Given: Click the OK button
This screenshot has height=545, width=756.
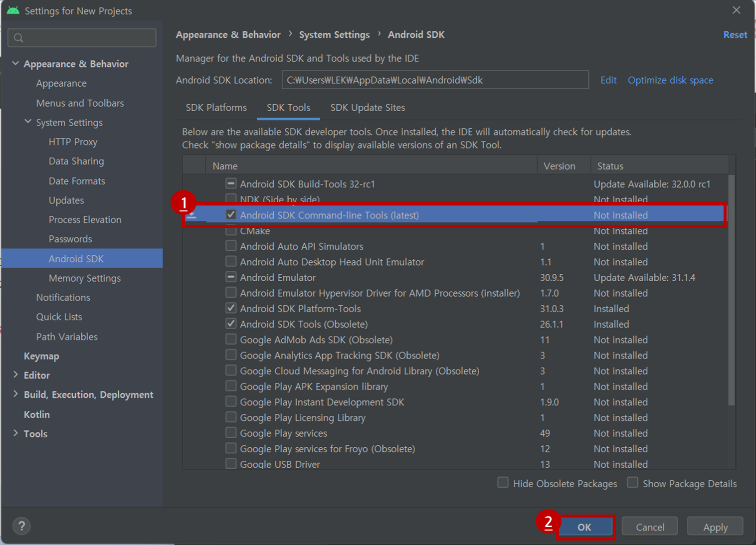Looking at the screenshot, I should pyautogui.click(x=584, y=527).
